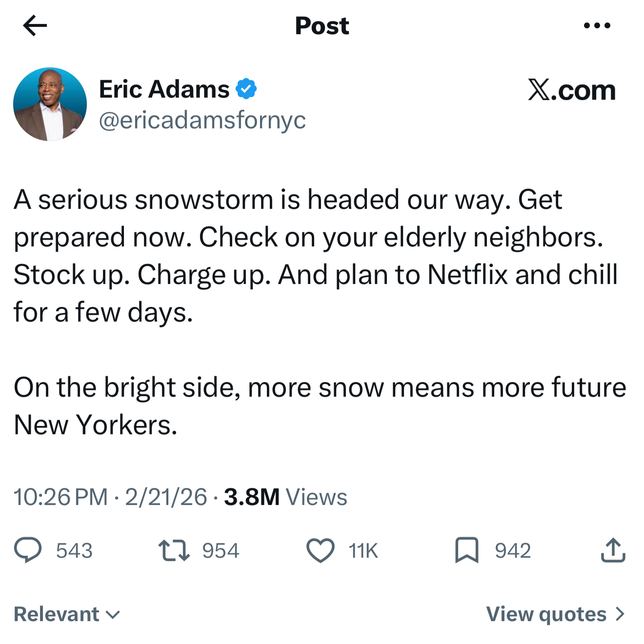Screen dimensions: 644x644
Task: Open the three-dot more options menu
Action: pos(597,25)
